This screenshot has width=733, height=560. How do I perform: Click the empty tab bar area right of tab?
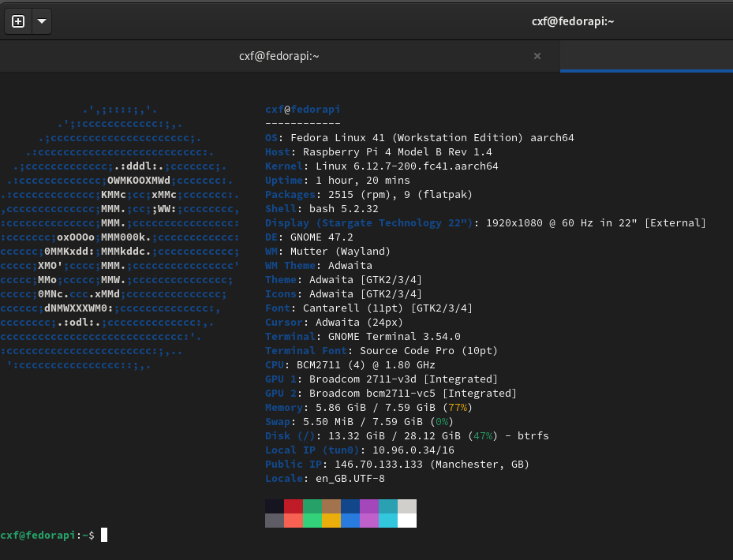647,56
